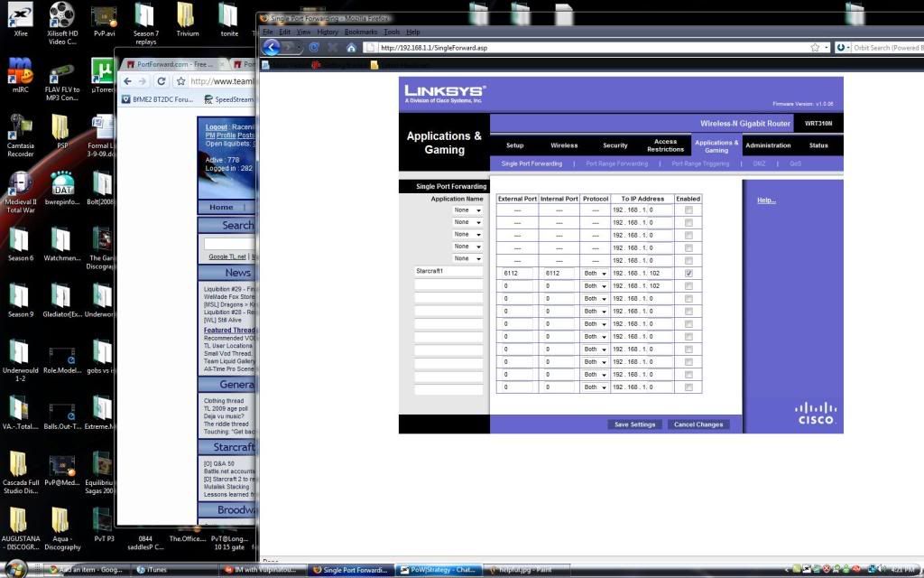This screenshot has width=924, height=578.
Task: Open the Protocol dropdown in the bottom row
Action: tap(595, 387)
